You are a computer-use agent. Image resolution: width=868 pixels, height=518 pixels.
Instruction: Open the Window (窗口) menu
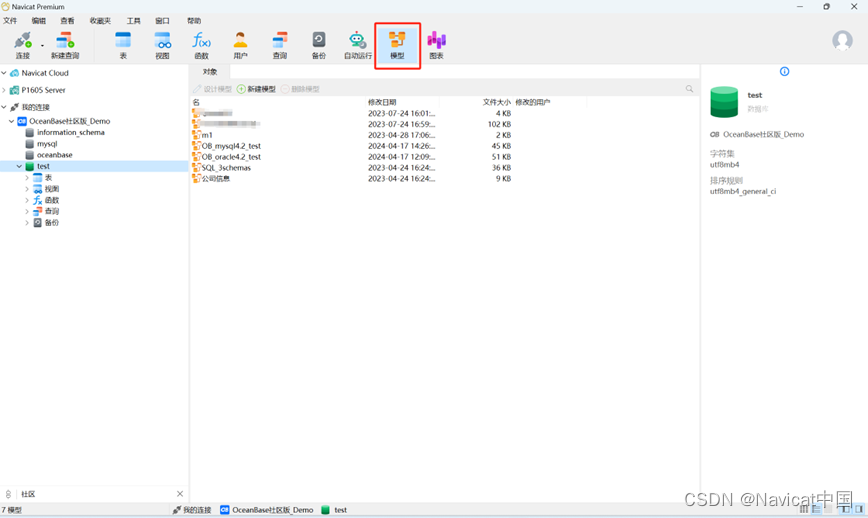[x=162, y=21]
